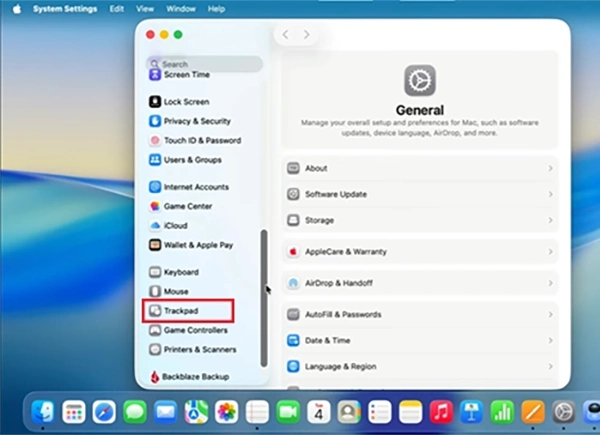Go back with the left arrow button
Image resolution: width=600 pixels, height=435 pixels.
pyautogui.click(x=285, y=35)
